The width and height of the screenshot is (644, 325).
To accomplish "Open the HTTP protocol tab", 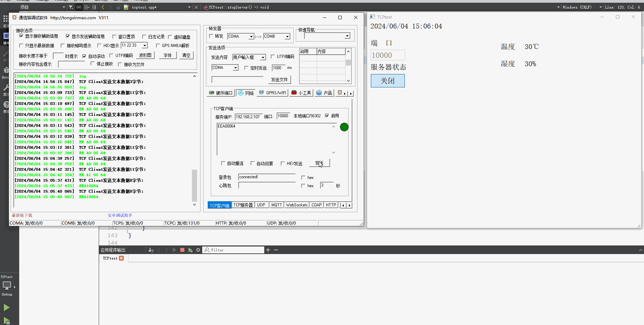I will pyautogui.click(x=331, y=205).
